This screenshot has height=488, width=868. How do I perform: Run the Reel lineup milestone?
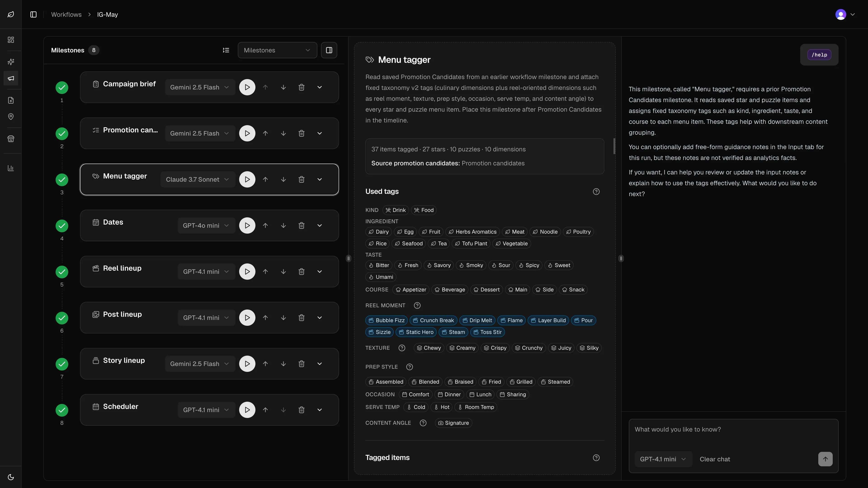[247, 271]
